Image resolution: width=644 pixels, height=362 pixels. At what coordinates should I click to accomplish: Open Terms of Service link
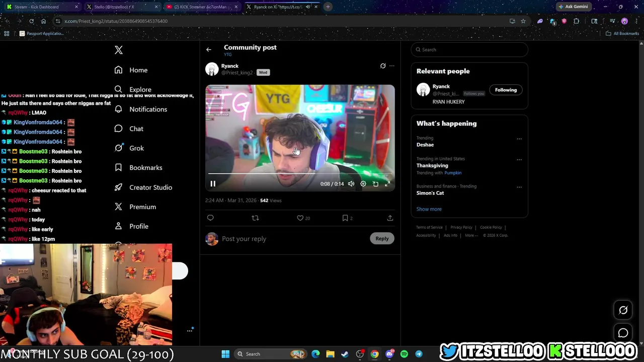pyautogui.click(x=429, y=227)
